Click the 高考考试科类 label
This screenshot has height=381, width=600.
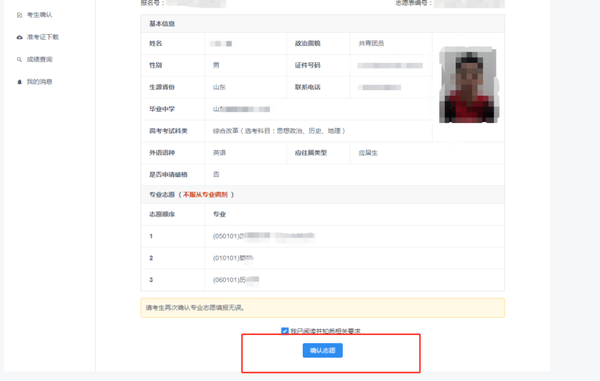pyautogui.click(x=168, y=131)
